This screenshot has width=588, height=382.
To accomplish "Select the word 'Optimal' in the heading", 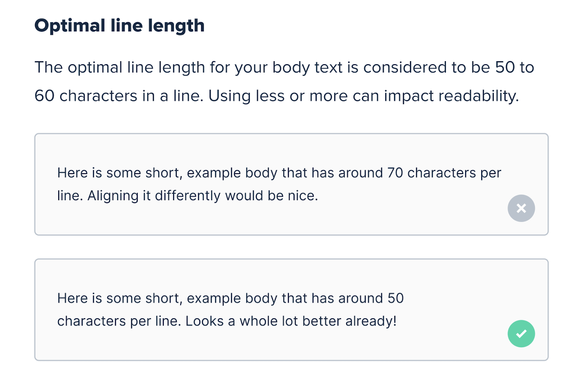I will coord(66,26).
